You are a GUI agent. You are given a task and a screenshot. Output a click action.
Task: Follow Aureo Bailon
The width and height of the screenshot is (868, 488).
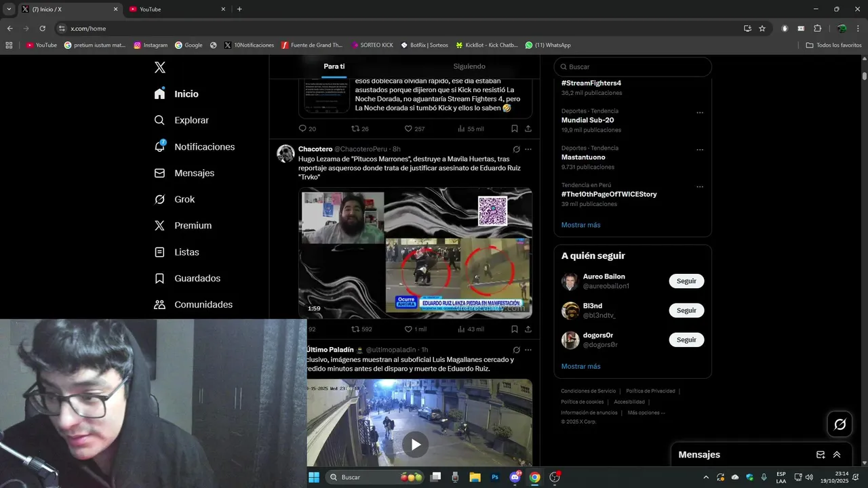coord(686,281)
